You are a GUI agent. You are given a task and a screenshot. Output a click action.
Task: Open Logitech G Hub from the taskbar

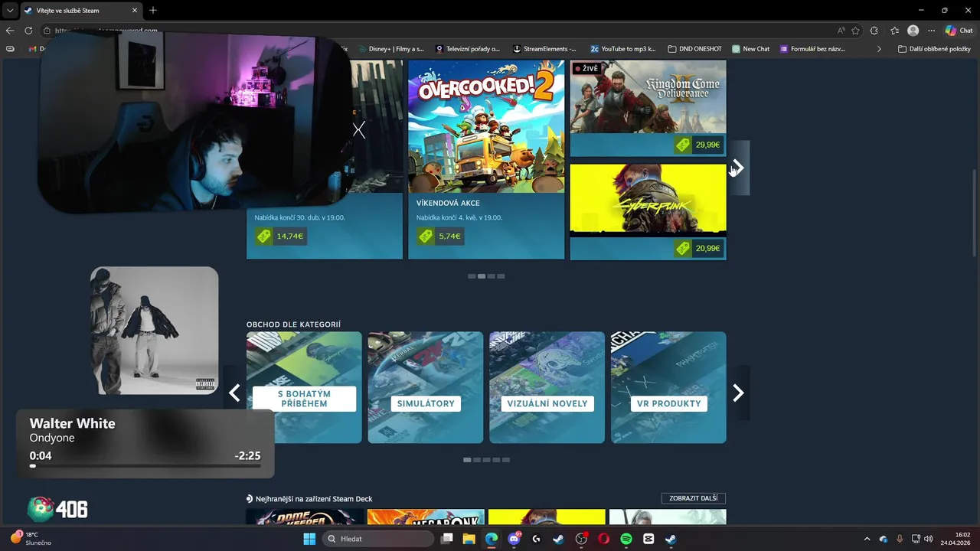point(537,539)
